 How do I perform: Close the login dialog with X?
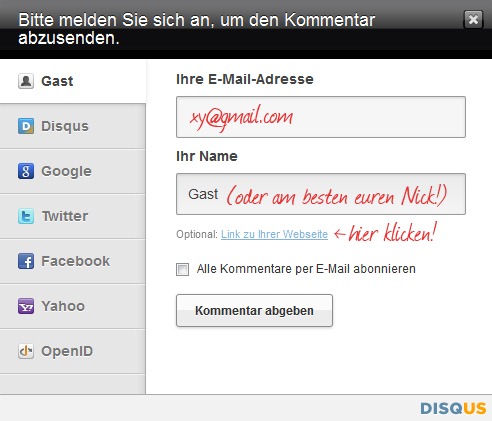point(473,19)
